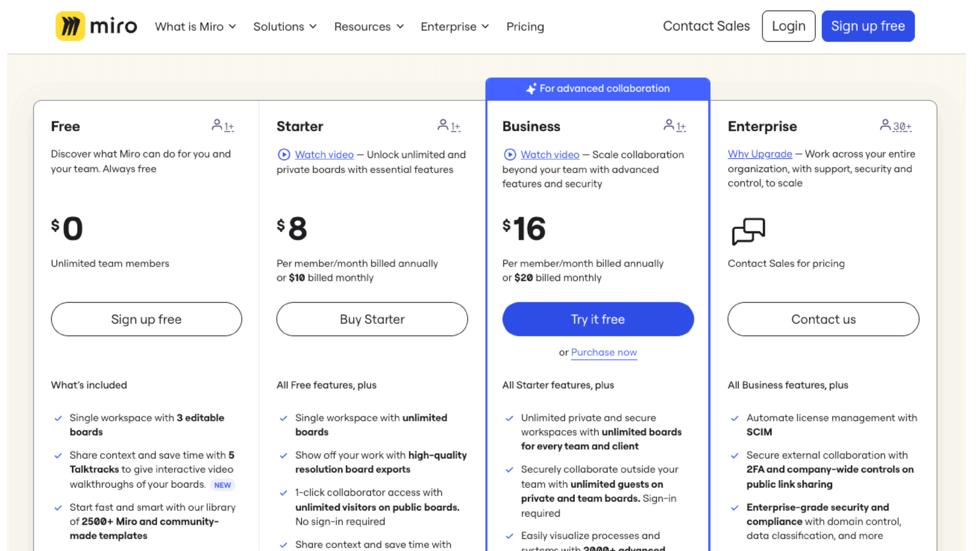Click the Starter plan member count icon
Image resolution: width=980 pixels, height=551 pixels.
pyautogui.click(x=449, y=126)
